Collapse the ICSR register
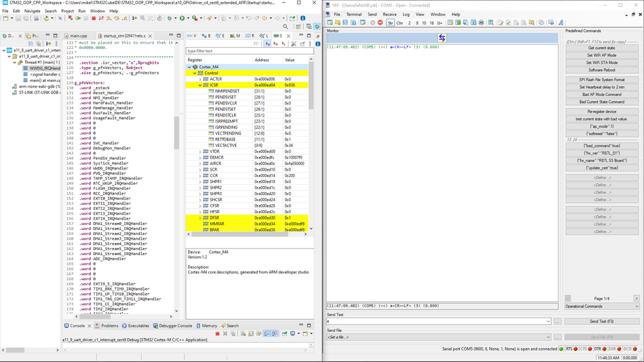Screen dimensions: 644x362 tap(200, 86)
